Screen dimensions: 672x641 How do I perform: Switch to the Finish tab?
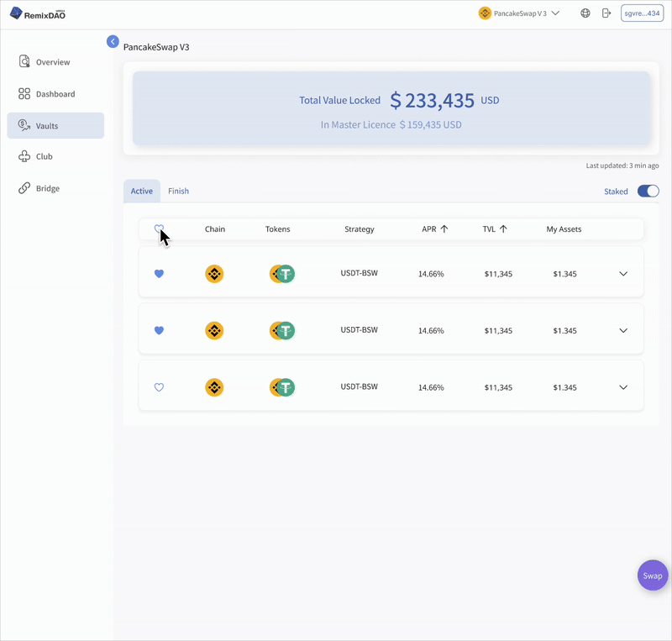tap(178, 192)
